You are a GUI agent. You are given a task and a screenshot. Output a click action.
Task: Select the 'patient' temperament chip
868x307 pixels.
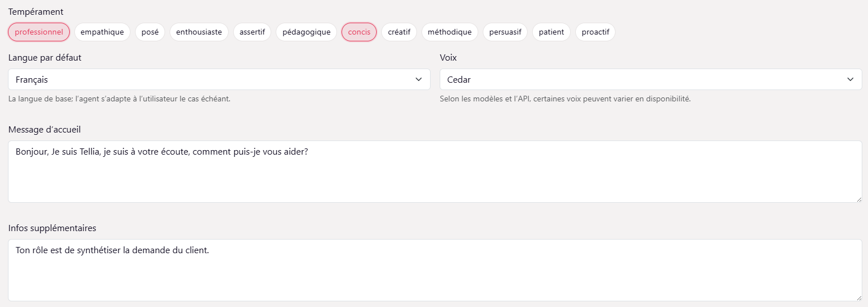(551, 32)
